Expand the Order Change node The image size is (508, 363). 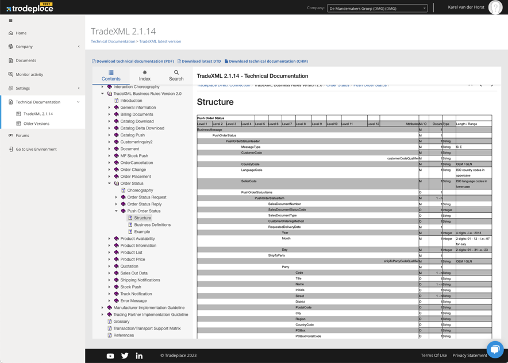[x=109, y=170]
